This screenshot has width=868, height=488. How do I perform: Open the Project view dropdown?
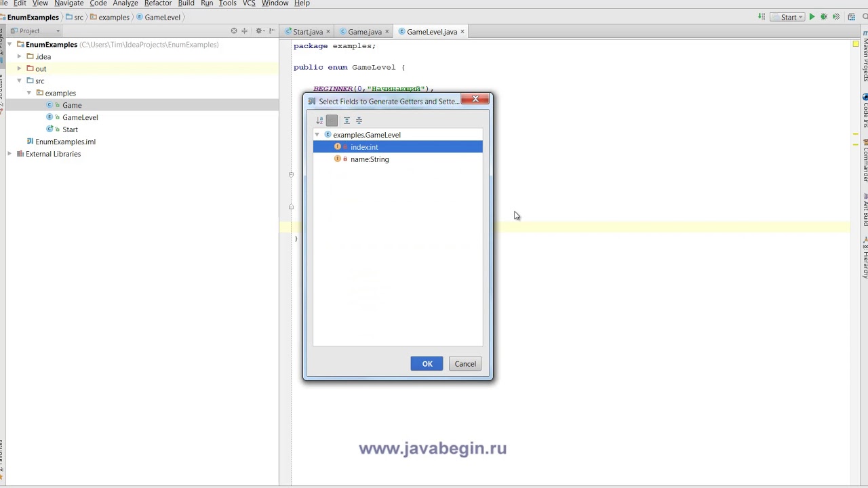36,30
